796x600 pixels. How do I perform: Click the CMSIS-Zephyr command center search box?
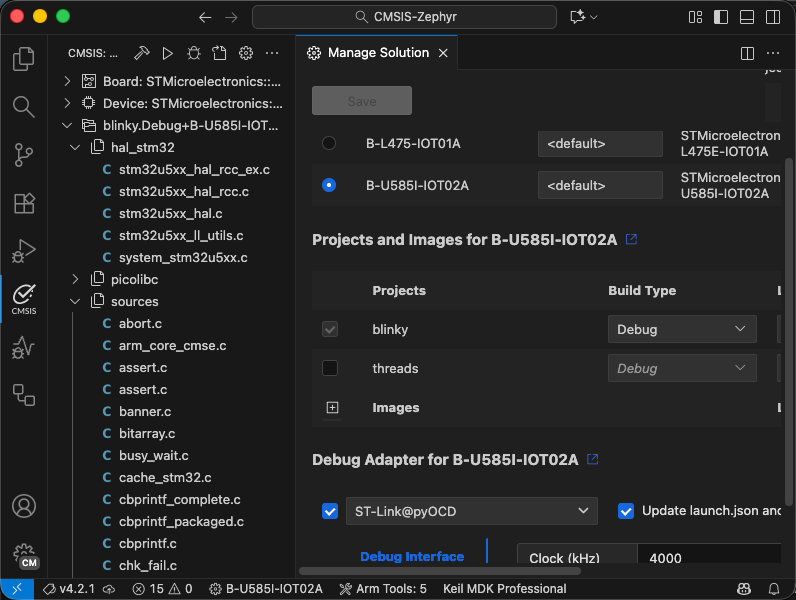tap(404, 17)
